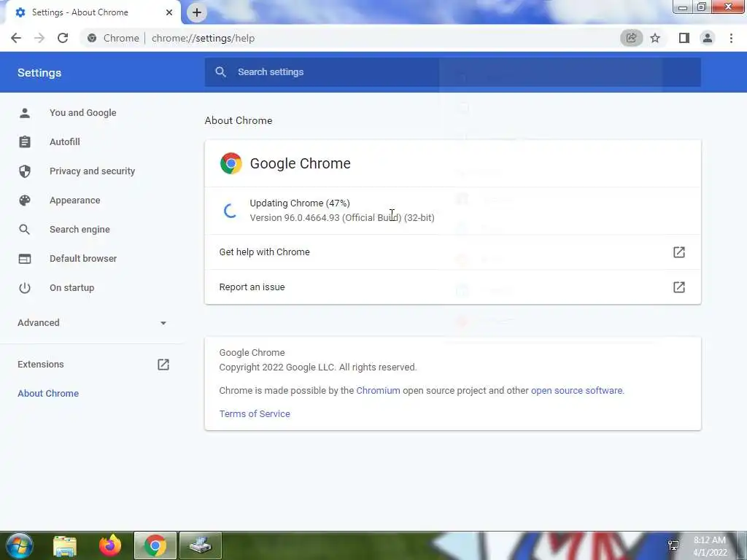Screen dimensions: 747x560
Task: Open the Autofill settings section
Action: (x=65, y=142)
